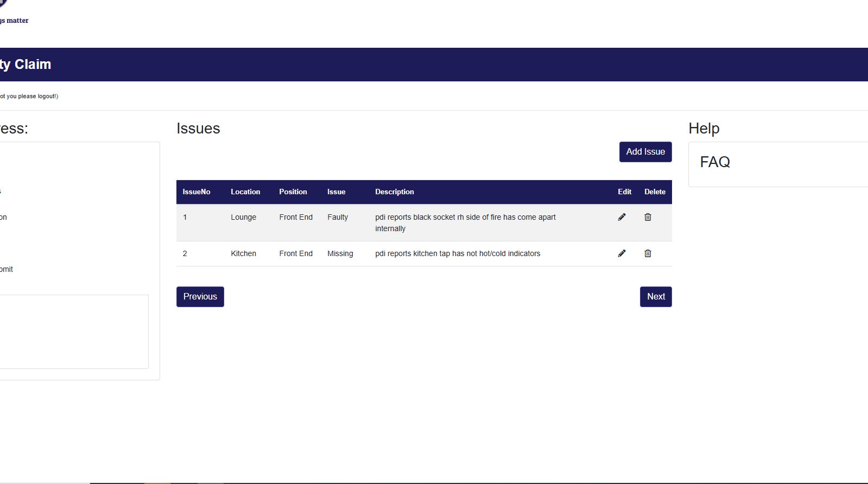Select the kitchen tap description text
Viewport: 868px width, 484px height.
[x=458, y=254]
